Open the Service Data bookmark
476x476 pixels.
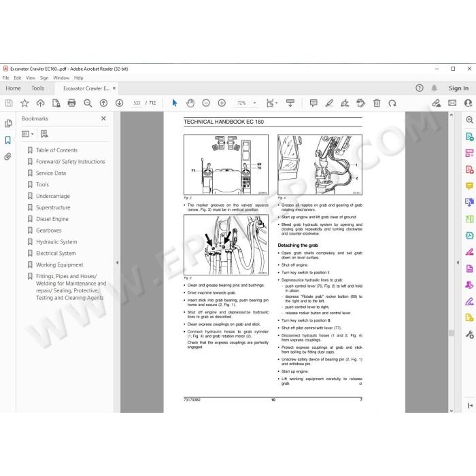[51, 173]
